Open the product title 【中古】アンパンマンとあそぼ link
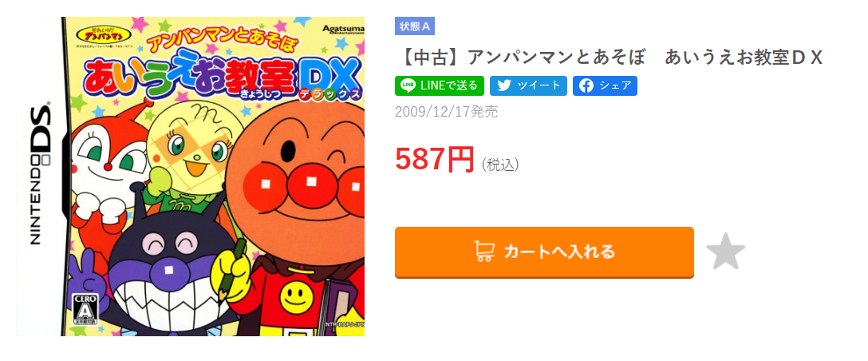Viewport: 868px width, 361px height. coord(609,58)
